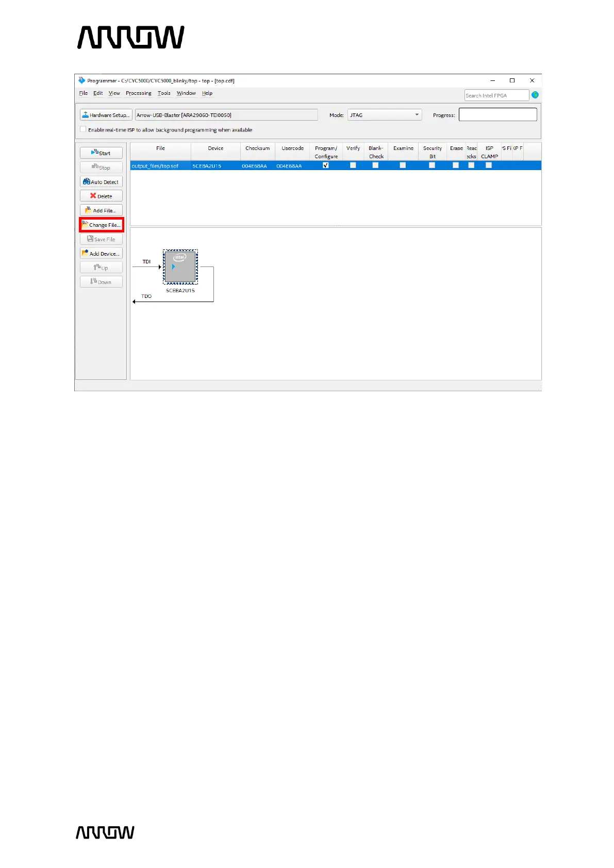Minimize the Programmer window
The image size is (614, 868).
click(x=492, y=80)
